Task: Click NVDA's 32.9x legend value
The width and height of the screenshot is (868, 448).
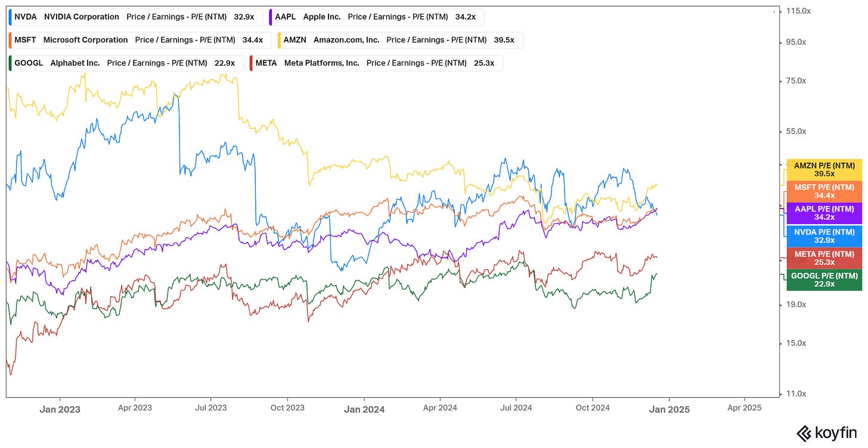Action: point(244,17)
